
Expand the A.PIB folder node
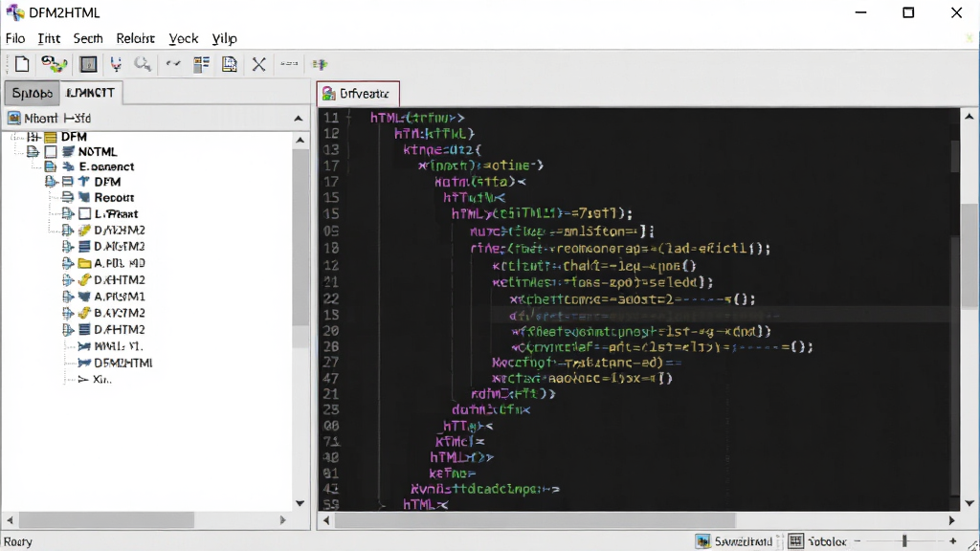click(x=68, y=263)
